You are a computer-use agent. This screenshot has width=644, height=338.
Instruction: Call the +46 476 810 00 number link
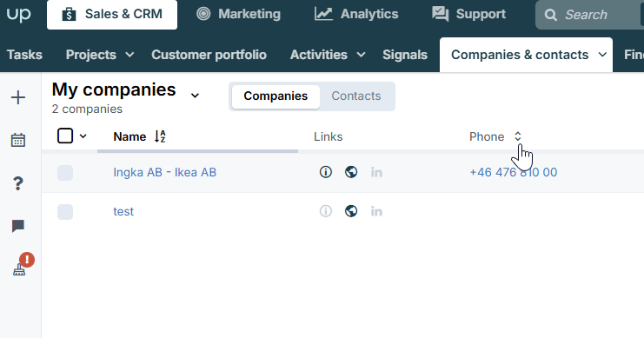coord(513,173)
